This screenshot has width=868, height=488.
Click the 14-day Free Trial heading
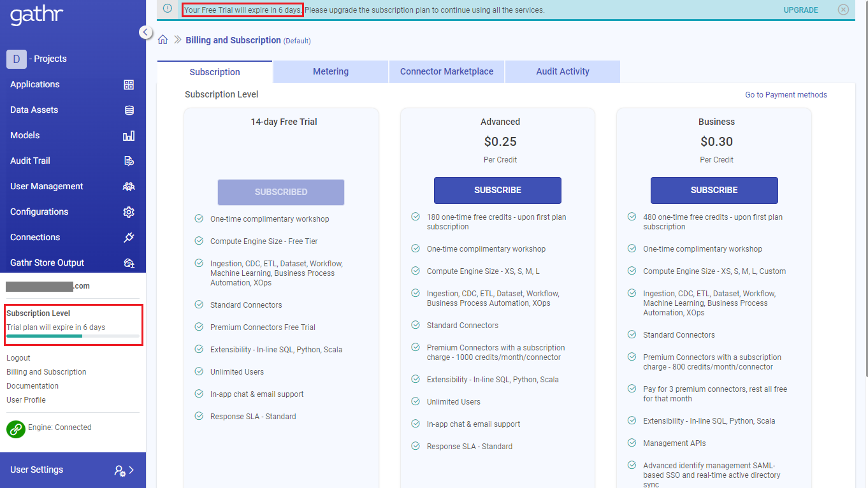pyautogui.click(x=284, y=122)
